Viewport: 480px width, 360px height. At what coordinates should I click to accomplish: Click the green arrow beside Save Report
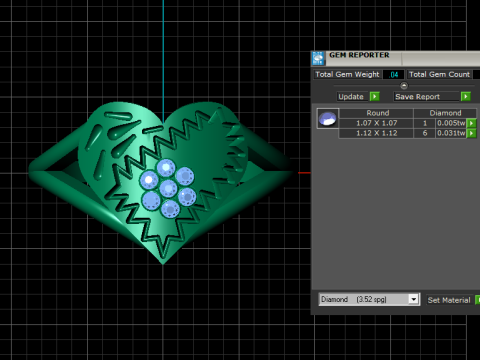click(466, 97)
